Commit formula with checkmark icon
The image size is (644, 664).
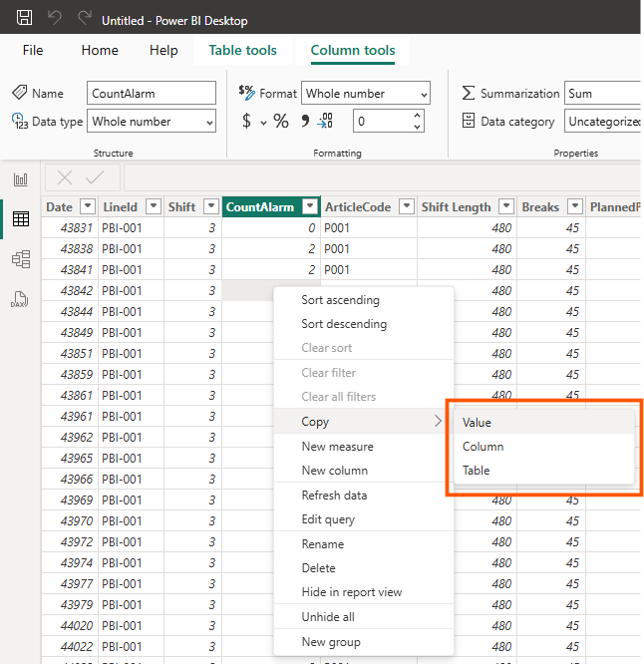click(x=95, y=177)
